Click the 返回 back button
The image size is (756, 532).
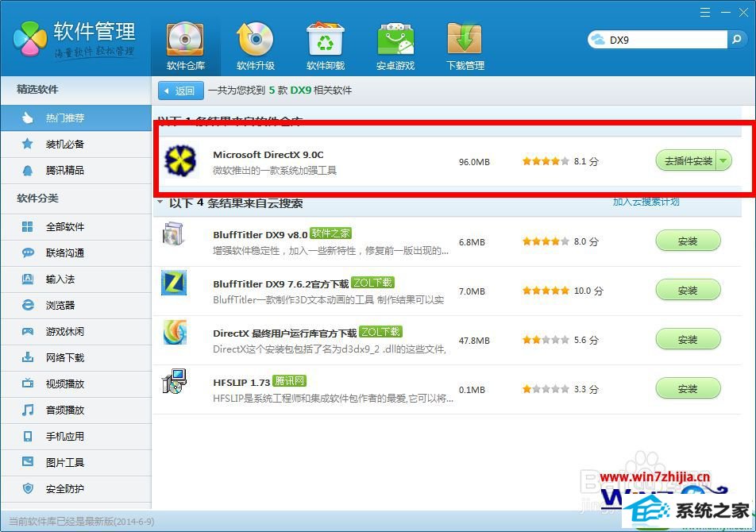[181, 91]
